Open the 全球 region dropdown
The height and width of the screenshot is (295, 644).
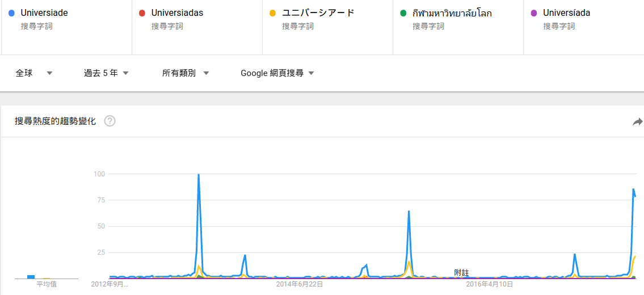click(34, 73)
